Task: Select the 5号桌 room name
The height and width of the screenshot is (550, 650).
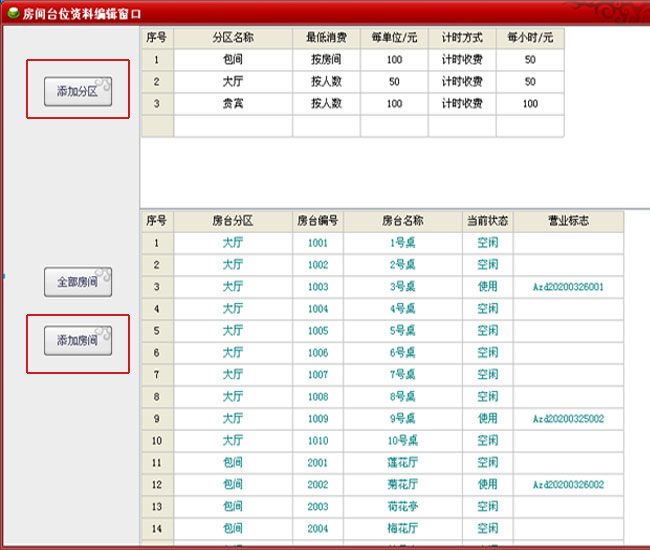Action: (x=403, y=331)
